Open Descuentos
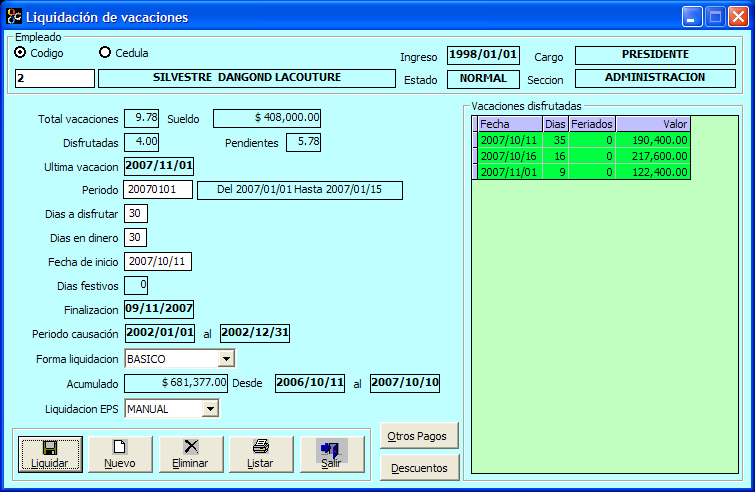Image resolution: width=755 pixels, height=492 pixels. click(419, 467)
